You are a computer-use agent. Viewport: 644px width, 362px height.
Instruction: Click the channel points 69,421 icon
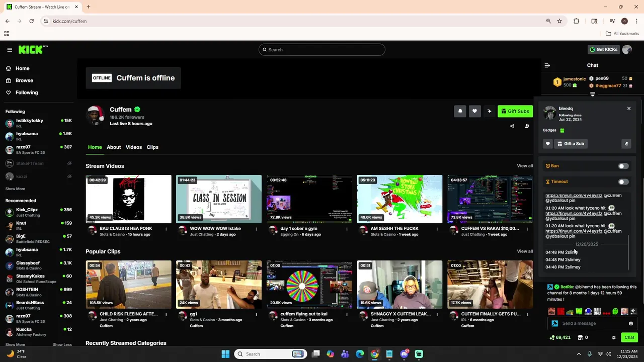tap(552, 337)
